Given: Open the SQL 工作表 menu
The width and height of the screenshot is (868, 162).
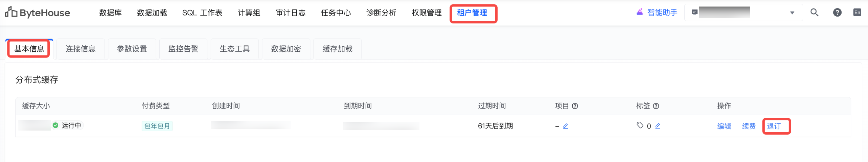Looking at the screenshot, I should 202,13.
